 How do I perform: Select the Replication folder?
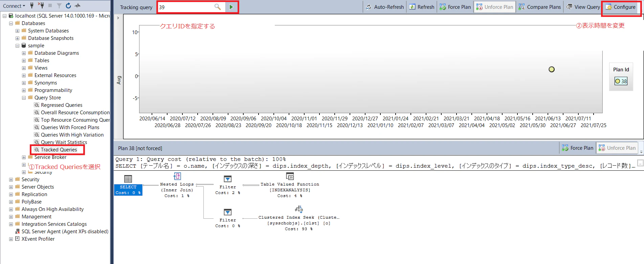click(34, 194)
